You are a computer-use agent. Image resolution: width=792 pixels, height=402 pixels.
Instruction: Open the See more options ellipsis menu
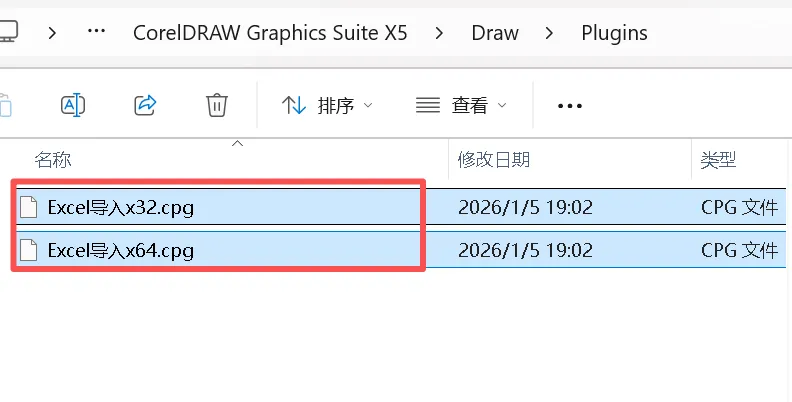point(569,105)
